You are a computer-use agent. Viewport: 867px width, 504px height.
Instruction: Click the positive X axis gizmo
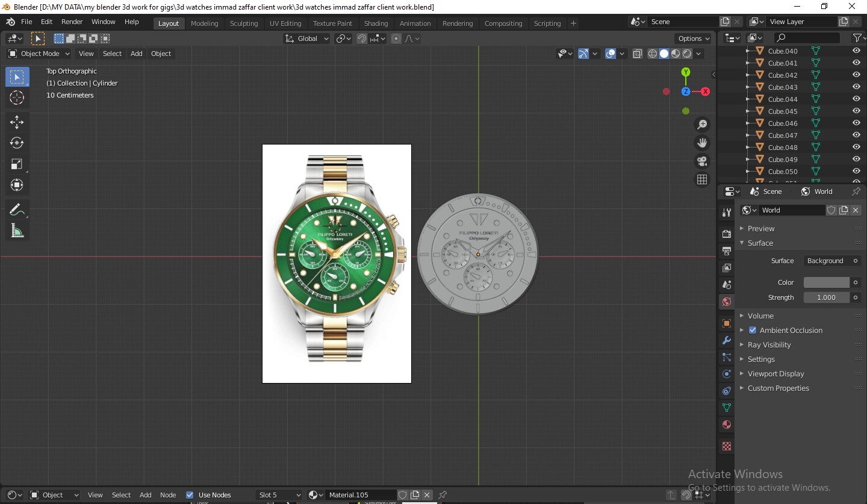(705, 92)
